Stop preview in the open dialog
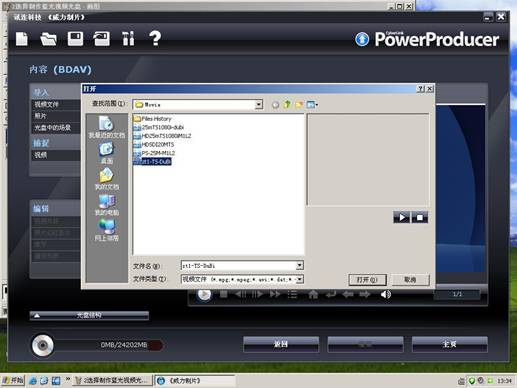Screen dimensions: 517x388 (x=420, y=218)
